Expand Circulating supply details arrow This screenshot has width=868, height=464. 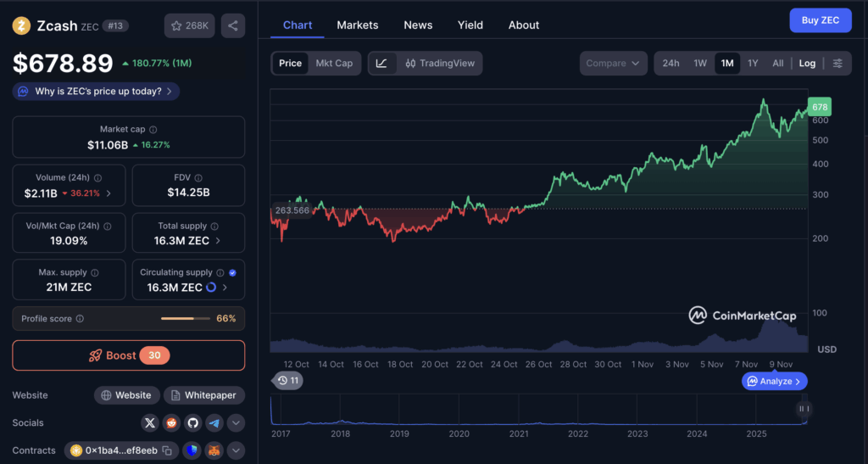tap(224, 288)
